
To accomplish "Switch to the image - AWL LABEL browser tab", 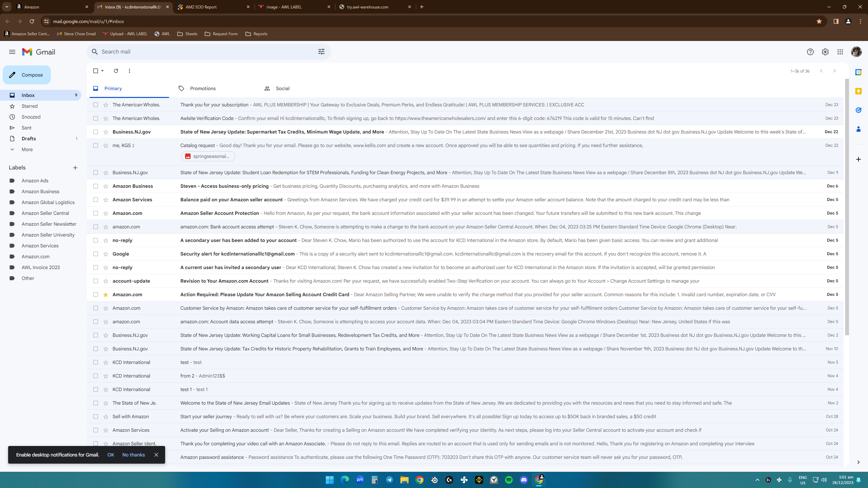I will 294,7.
